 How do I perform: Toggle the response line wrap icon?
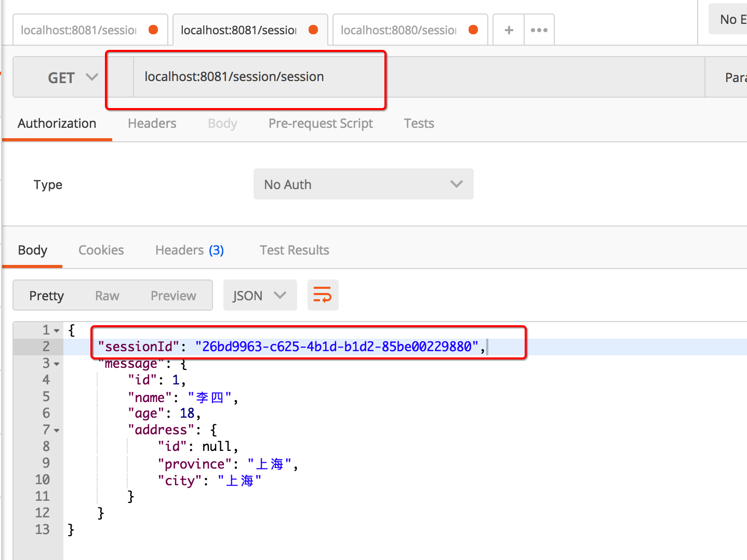pyautogui.click(x=323, y=295)
